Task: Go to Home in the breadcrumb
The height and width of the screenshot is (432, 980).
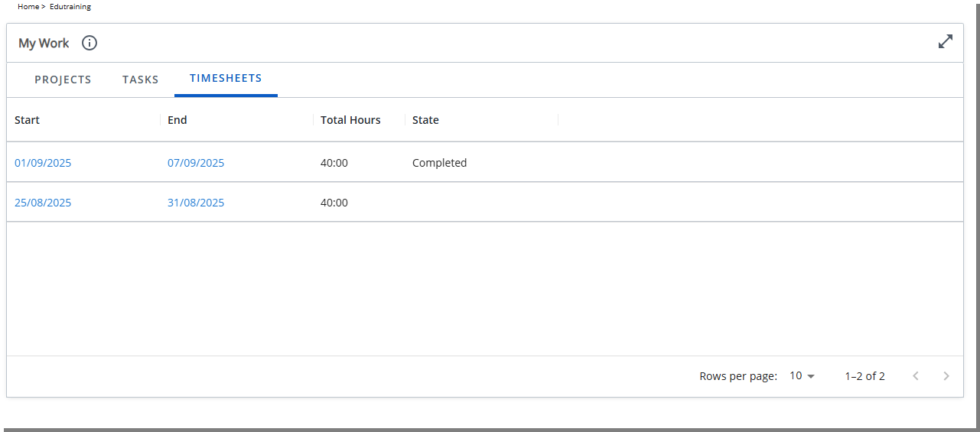Action: click(x=28, y=7)
